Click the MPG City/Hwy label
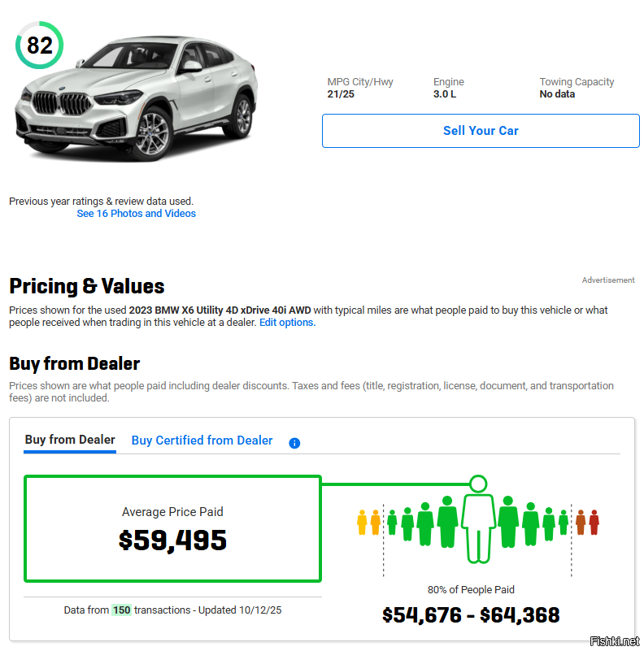This screenshot has width=644, height=651. click(x=359, y=82)
